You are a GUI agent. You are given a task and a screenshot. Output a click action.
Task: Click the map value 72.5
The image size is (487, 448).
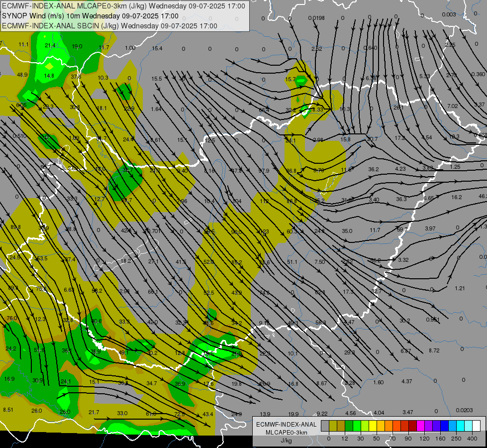click(180, 414)
